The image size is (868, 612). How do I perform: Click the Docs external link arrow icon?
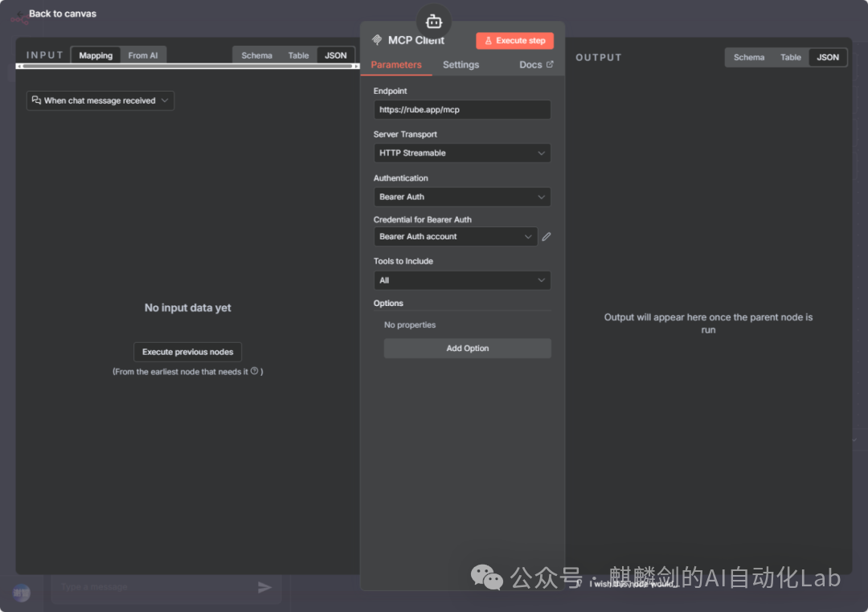tap(550, 64)
